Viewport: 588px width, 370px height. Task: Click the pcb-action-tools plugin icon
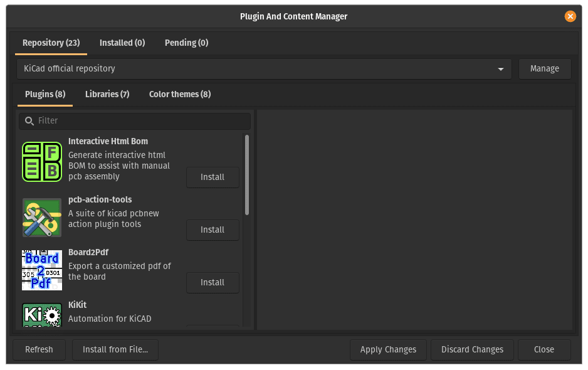tap(42, 218)
